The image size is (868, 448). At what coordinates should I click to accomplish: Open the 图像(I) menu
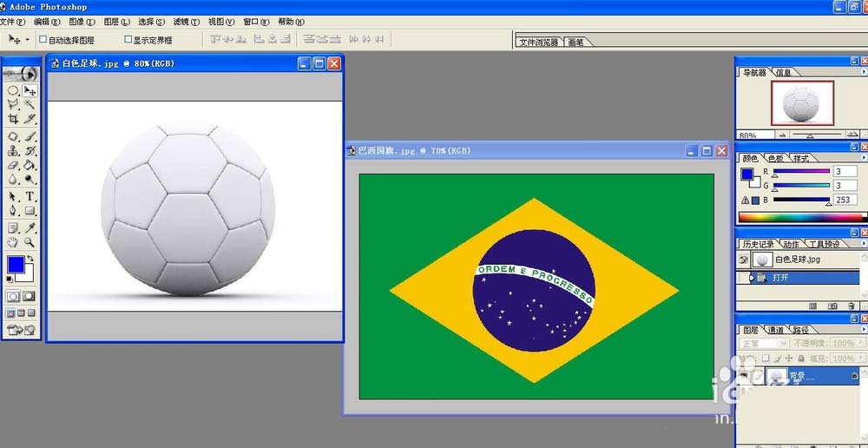[x=82, y=23]
